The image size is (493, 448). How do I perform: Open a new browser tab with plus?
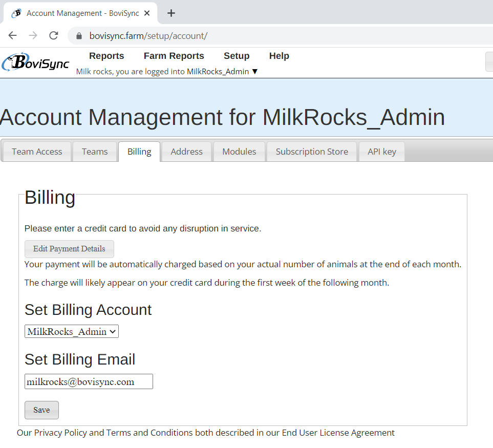[x=171, y=13]
